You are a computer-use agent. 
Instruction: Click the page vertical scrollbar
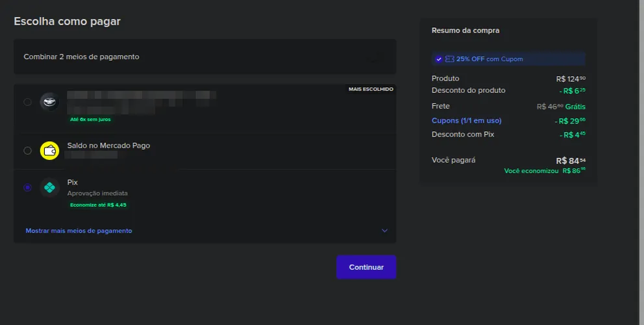(x=640, y=162)
